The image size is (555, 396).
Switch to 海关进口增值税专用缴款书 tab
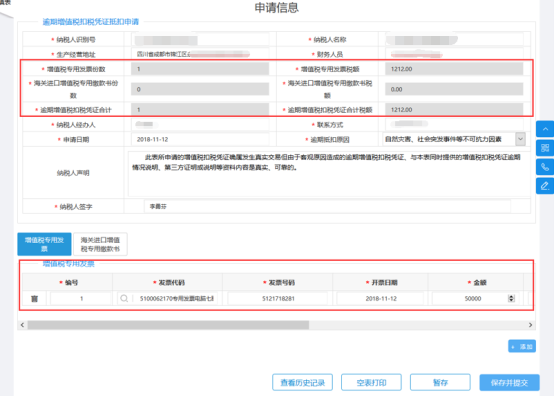pos(100,244)
